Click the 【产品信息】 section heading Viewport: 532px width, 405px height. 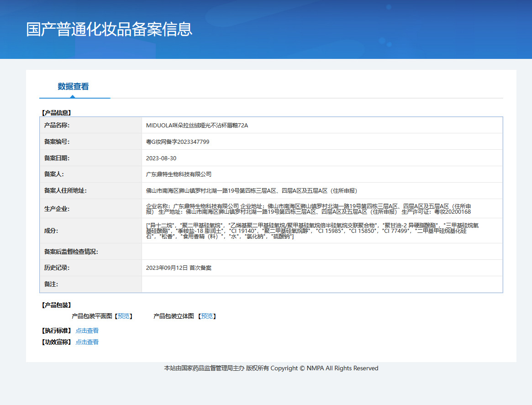coord(56,113)
